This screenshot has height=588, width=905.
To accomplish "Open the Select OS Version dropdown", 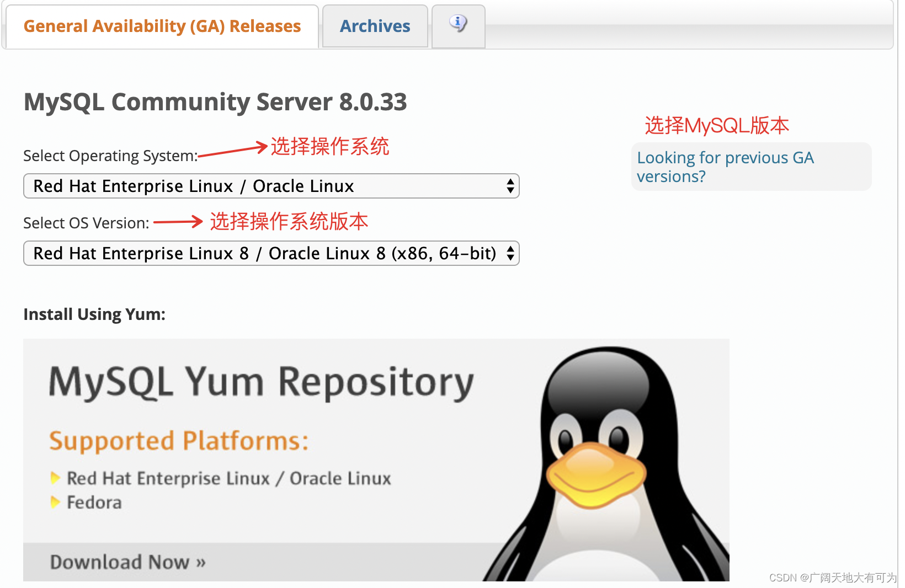I will coord(271,253).
